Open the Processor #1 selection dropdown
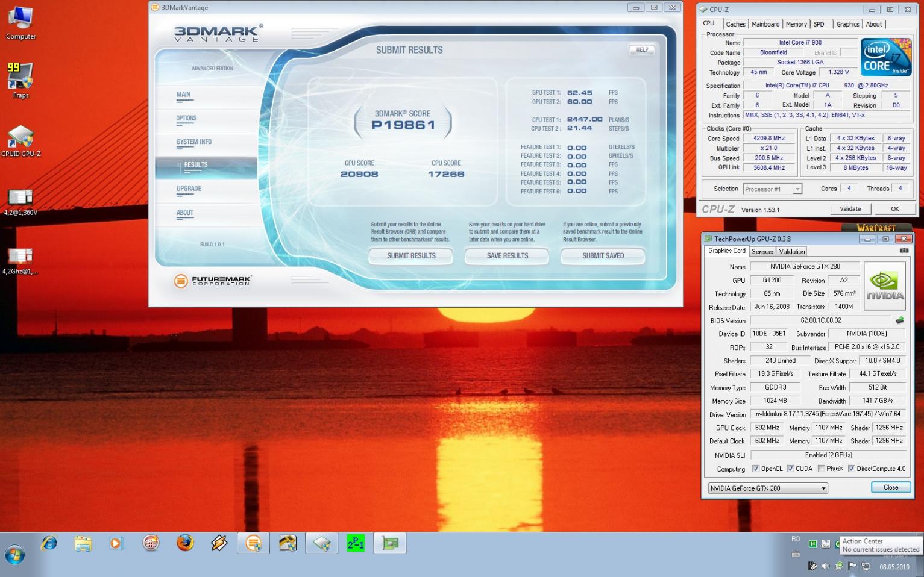 click(772, 189)
